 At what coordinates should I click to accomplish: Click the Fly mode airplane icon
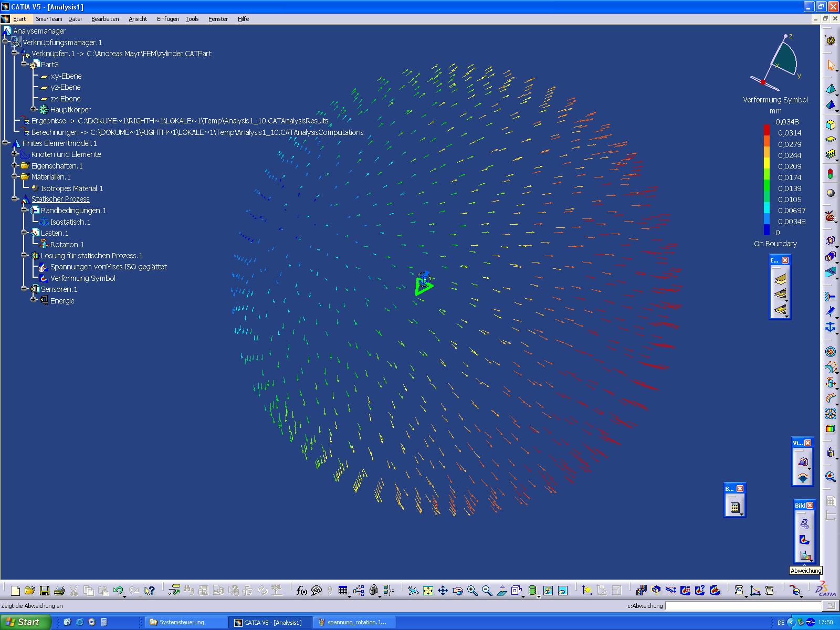click(413, 591)
